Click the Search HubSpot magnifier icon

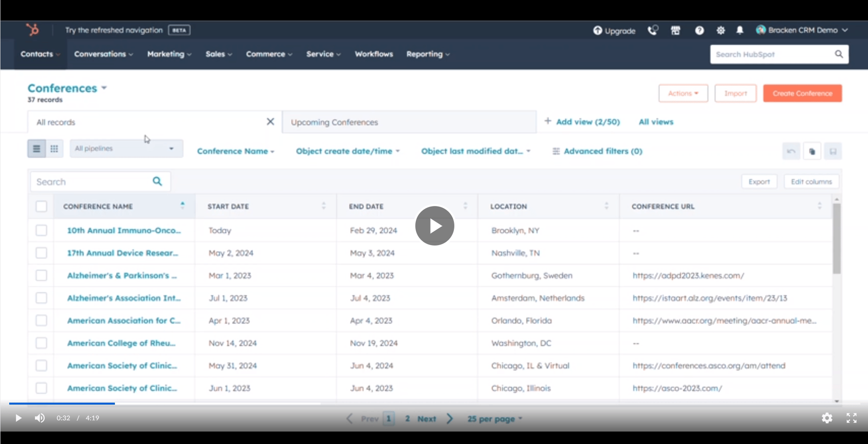[838, 54]
